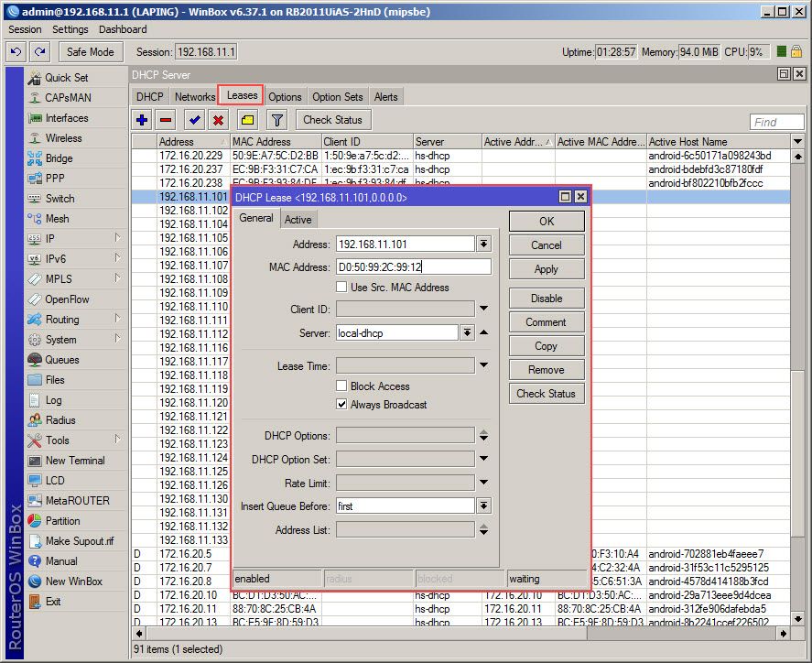812x663 pixels.
Task: Enable the Use Src. MAC Address checkbox
Action: (x=342, y=287)
